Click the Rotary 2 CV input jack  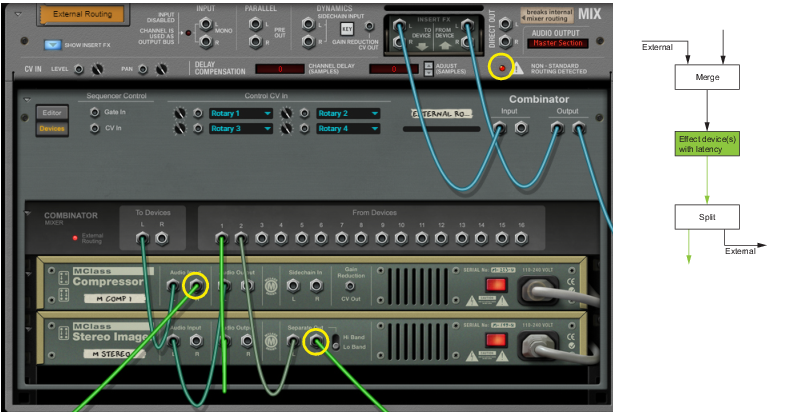click(x=305, y=113)
